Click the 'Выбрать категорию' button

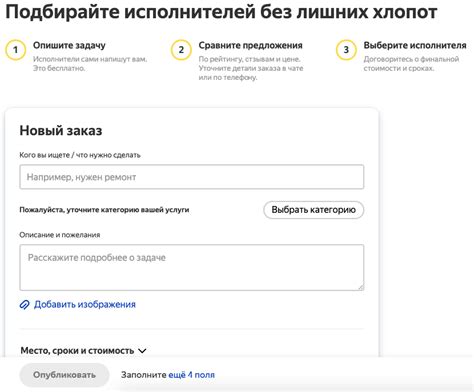[313, 210]
